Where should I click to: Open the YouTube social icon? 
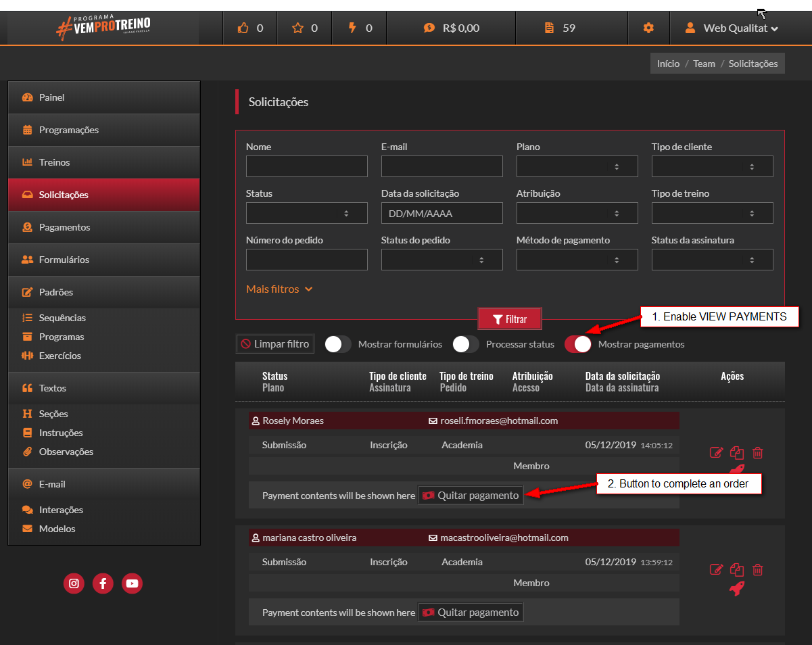132,583
